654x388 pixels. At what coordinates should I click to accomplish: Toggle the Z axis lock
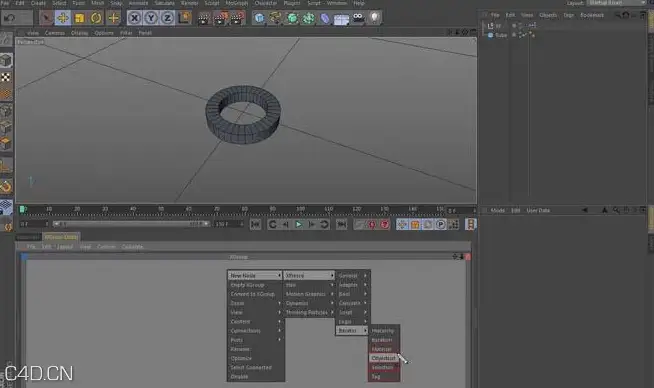(x=167, y=18)
